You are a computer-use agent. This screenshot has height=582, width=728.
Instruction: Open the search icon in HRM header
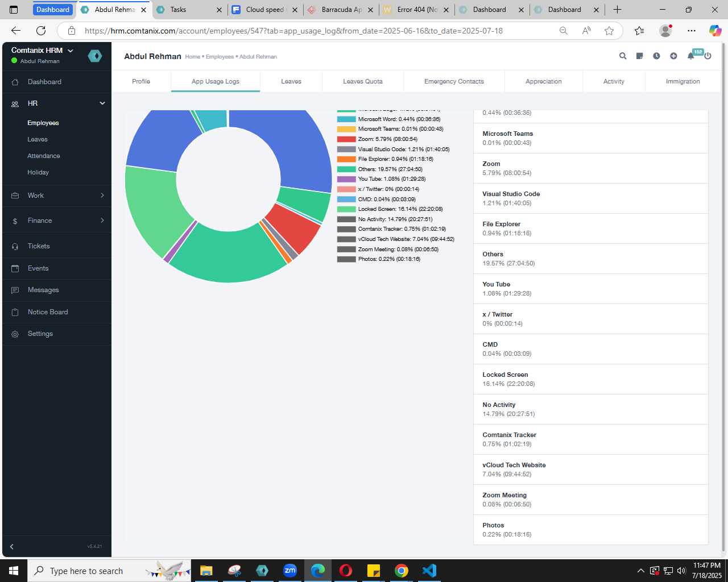click(623, 56)
